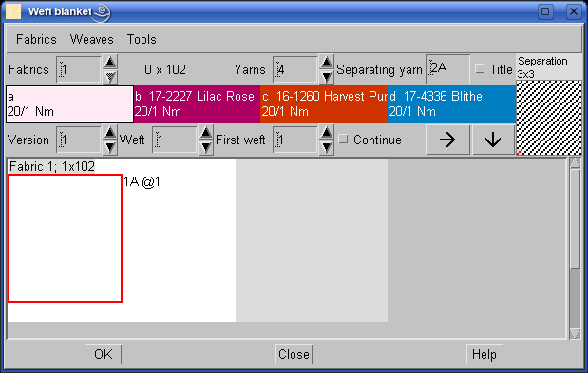Increase the Fabrics count with up arrow
Image resolution: width=588 pixels, height=373 pixels.
pyautogui.click(x=110, y=63)
